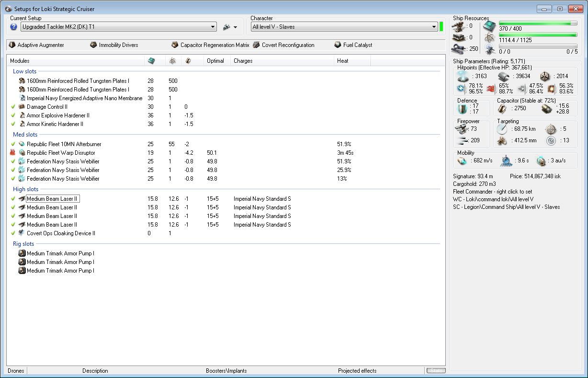Open the Drones tab at the bottom
The image size is (588, 378).
click(16, 370)
